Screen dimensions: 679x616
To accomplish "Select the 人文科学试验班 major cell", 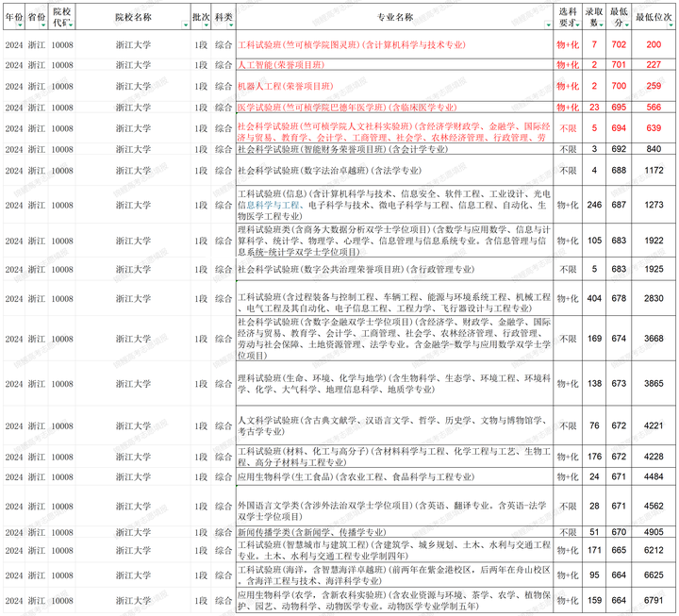I will pos(394,425).
